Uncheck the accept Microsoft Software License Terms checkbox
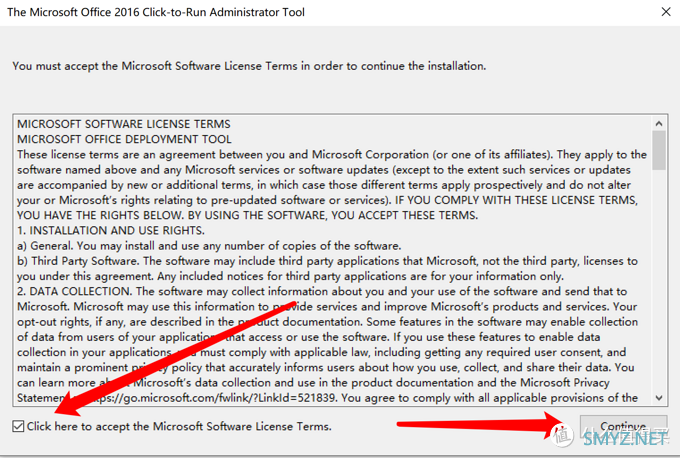 18,426
